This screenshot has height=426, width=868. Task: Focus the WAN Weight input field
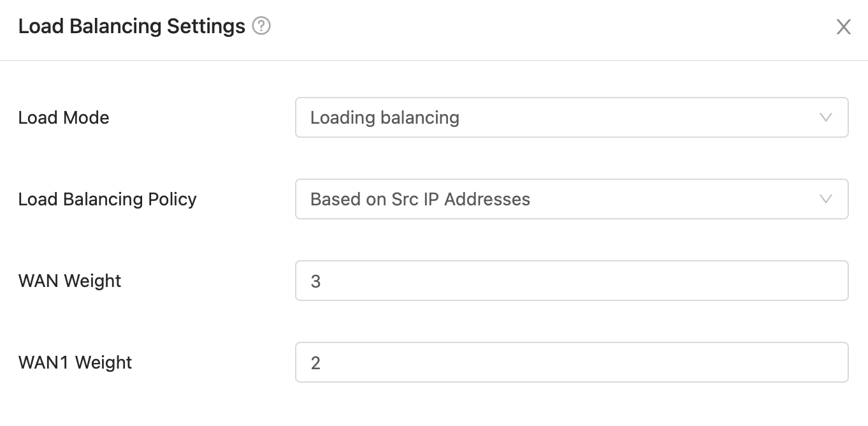(571, 281)
